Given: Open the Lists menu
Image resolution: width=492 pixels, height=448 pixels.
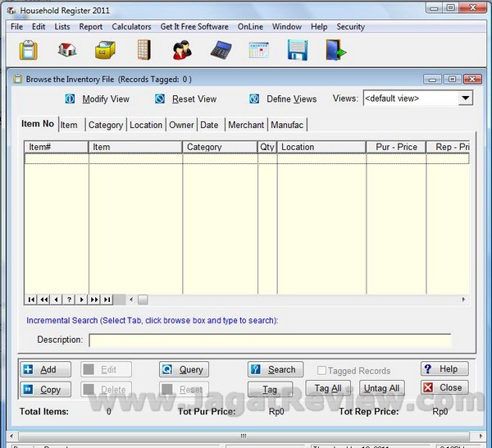Looking at the screenshot, I should (62, 26).
